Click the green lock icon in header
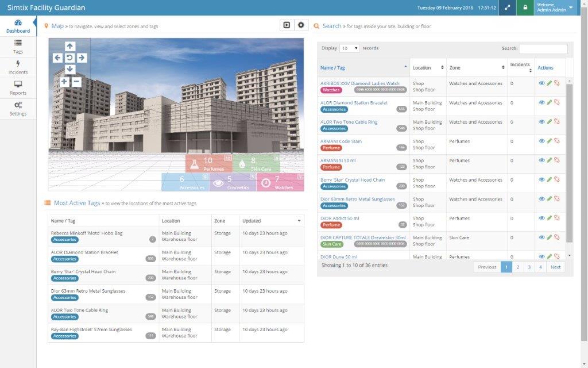This screenshot has height=368, width=588. [524, 7]
